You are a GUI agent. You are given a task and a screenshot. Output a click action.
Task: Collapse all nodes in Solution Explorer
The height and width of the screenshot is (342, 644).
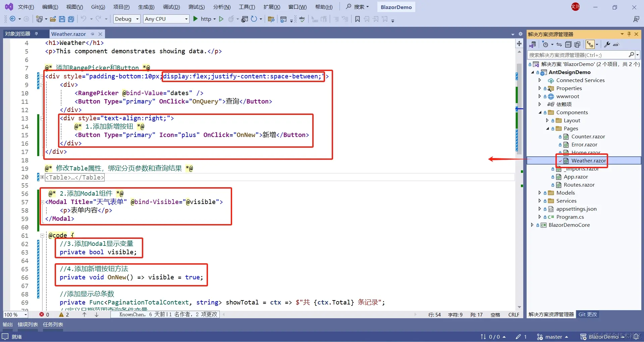coord(568,45)
